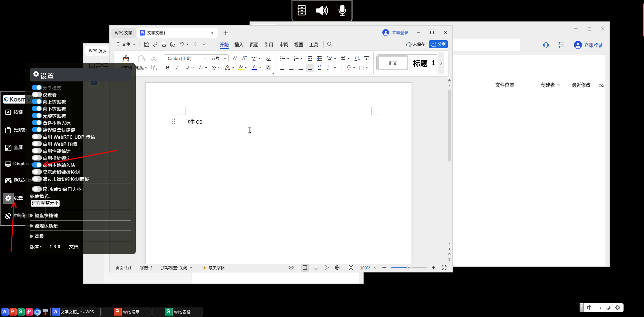Open the 页面 ribbon tab
Screen dimensions: 644x317
[x=254, y=45]
